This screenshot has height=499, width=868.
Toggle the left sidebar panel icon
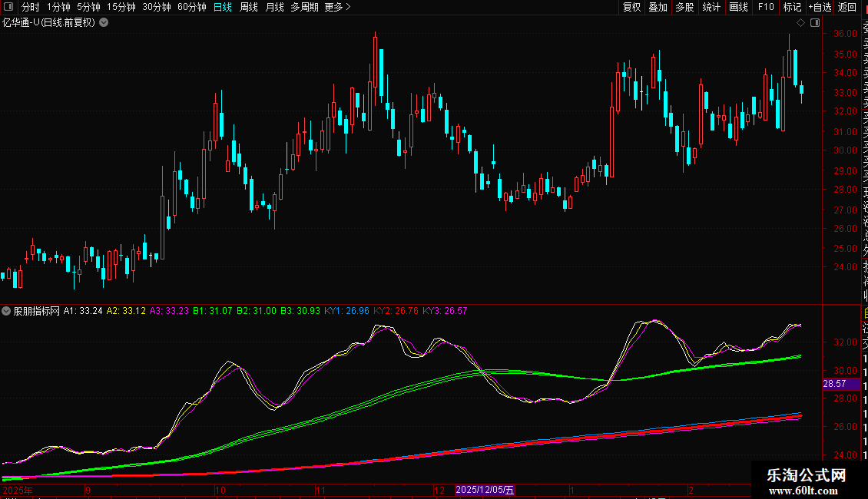click(9, 8)
